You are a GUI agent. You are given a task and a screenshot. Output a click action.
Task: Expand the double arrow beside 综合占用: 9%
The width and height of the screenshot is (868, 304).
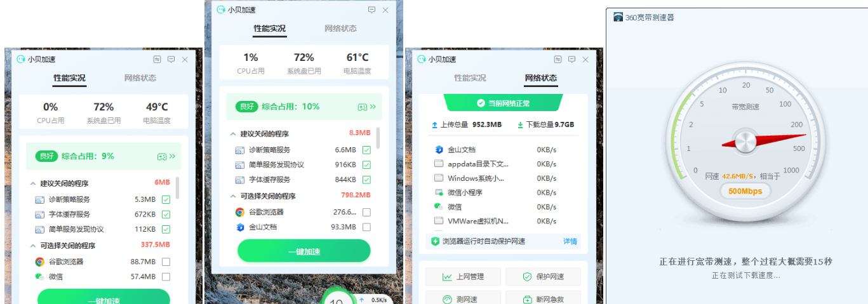click(x=172, y=155)
